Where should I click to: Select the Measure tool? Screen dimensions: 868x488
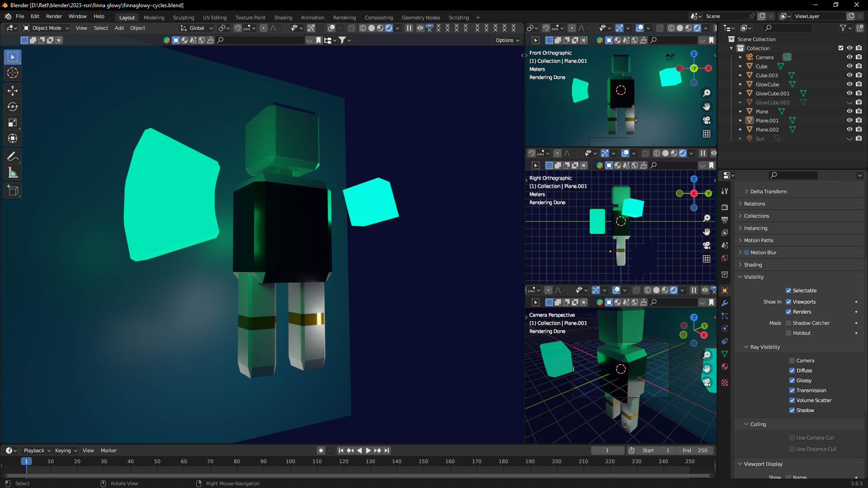13,173
